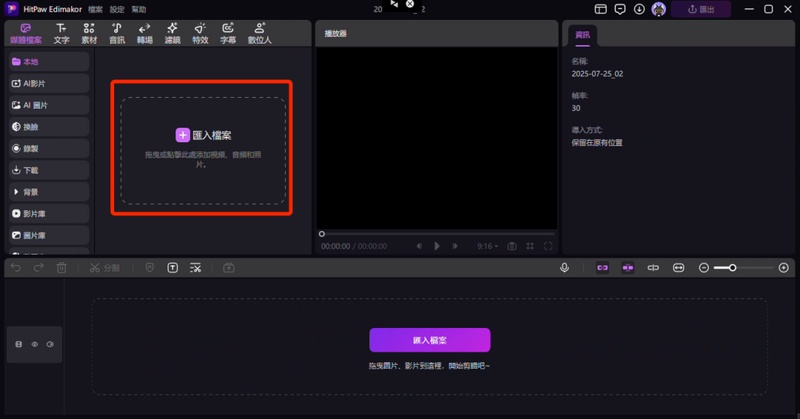Screen dimensions: 800x419
Task: Click the microphone voice-over icon
Action: (x=565, y=268)
